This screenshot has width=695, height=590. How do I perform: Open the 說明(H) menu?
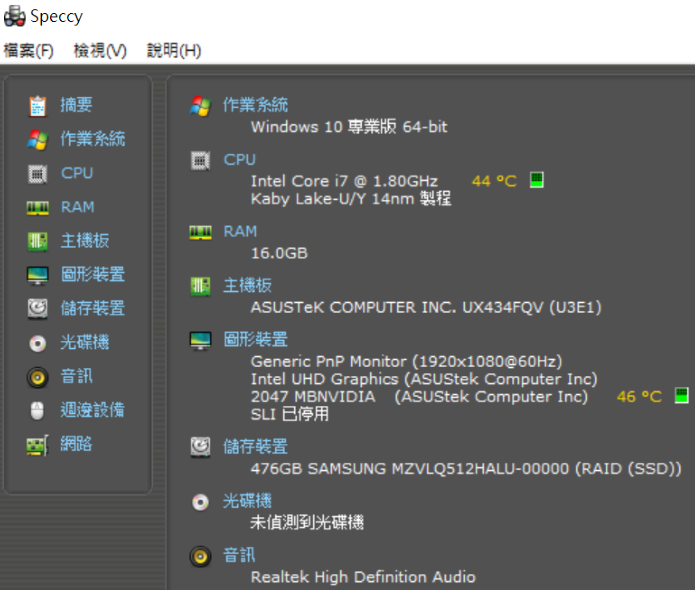[174, 51]
